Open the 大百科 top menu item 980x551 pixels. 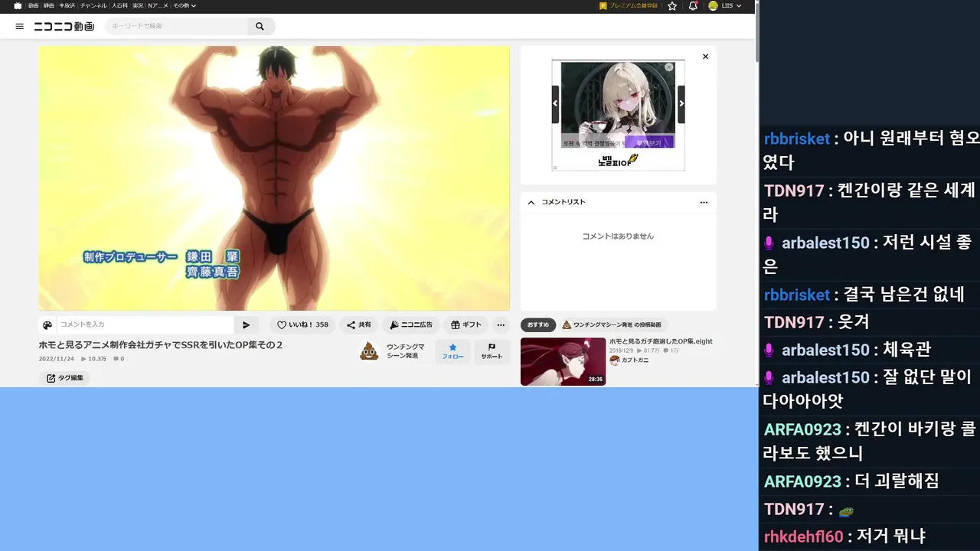119,5
